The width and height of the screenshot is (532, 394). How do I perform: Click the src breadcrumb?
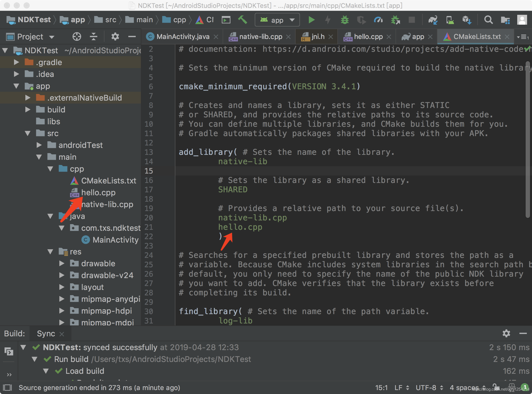click(x=105, y=20)
